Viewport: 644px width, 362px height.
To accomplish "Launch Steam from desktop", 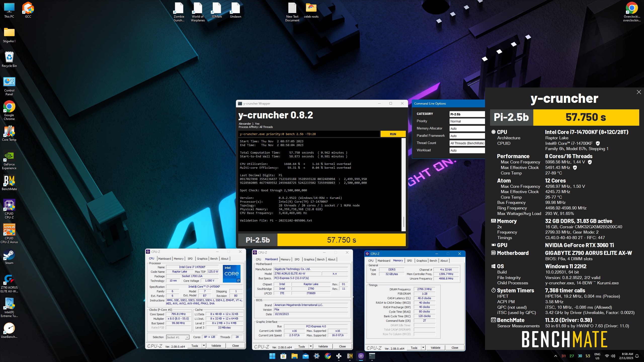I will click(x=9, y=257).
